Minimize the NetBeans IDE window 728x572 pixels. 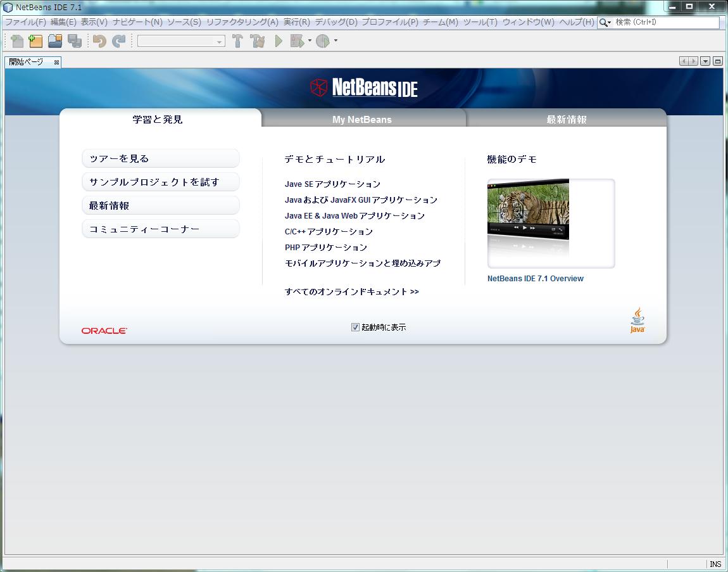(673, 6)
